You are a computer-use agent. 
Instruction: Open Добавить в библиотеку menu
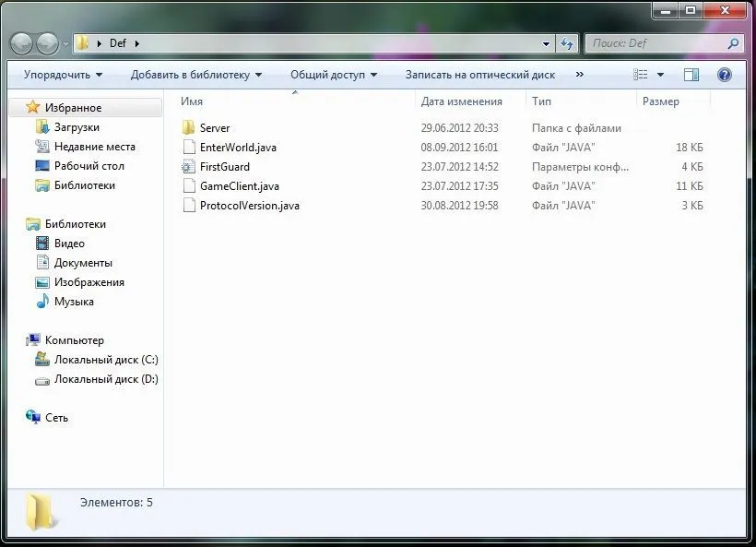tap(195, 75)
